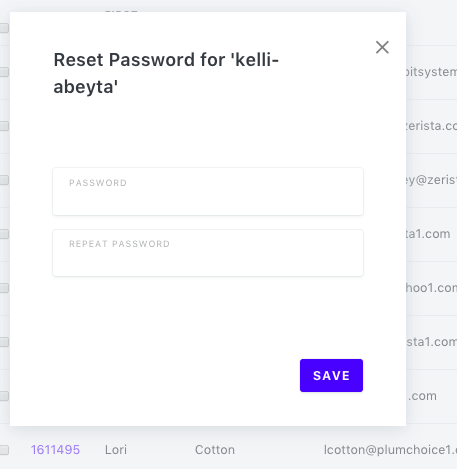Tick checkbox in row with 'itsystem' email
This screenshot has height=469, width=457.
click(x=4, y=72)
